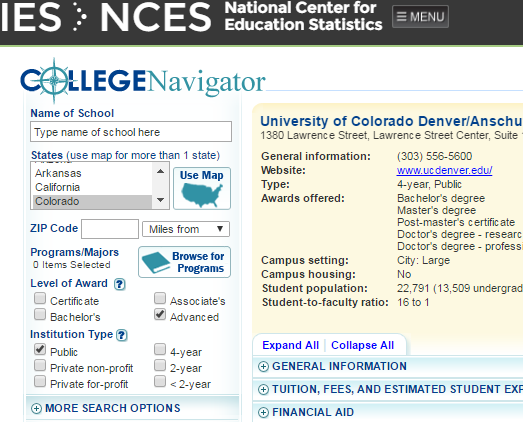Image resolution: width=523 pixels, height=422 pixels.
Task: Click States list scroll up arrow
Action: point(160,171)
